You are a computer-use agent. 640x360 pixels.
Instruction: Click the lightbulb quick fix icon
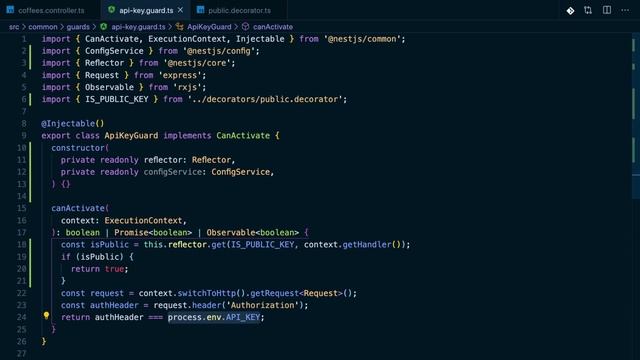46,316
